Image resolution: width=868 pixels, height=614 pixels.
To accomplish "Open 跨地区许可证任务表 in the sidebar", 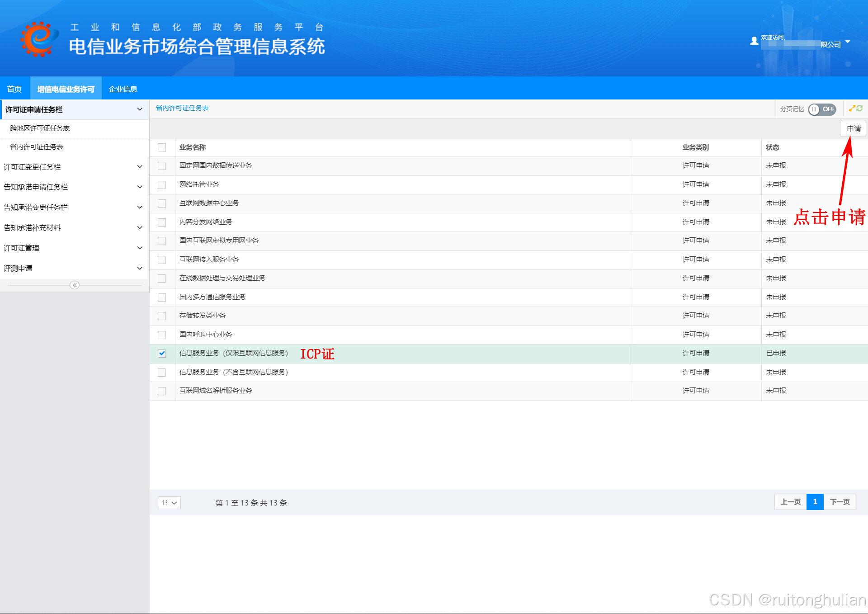I will coord(40,128).
